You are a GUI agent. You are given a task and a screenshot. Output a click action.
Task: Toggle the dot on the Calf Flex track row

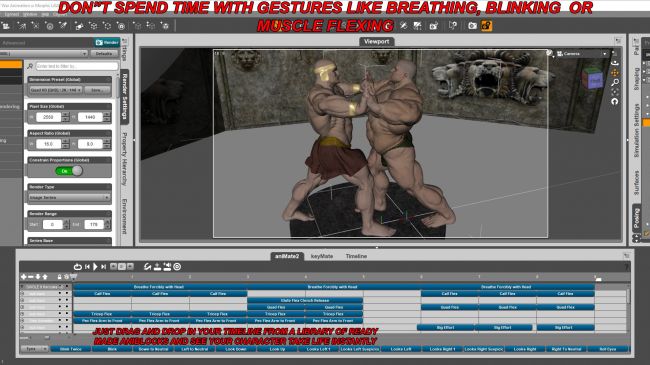point(66,293)
